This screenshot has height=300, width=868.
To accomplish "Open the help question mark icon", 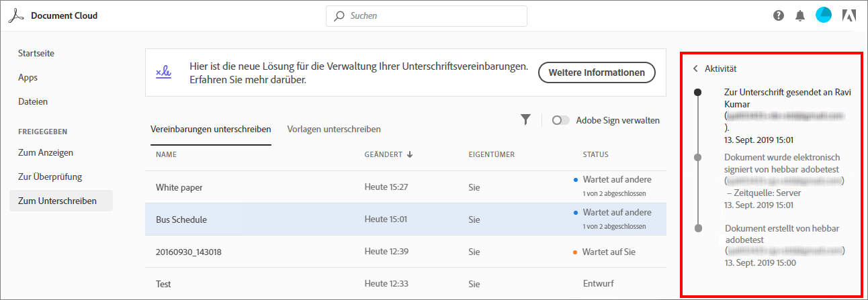I will [x=779, y=16].
